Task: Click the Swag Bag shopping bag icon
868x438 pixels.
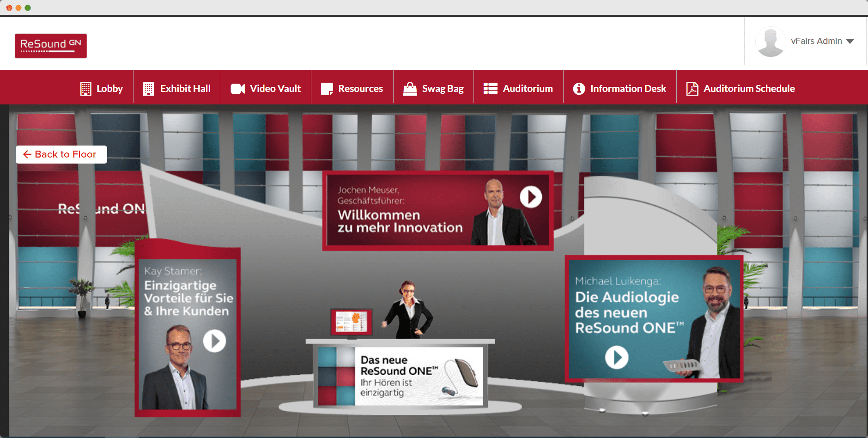Action: pos(410,89)
